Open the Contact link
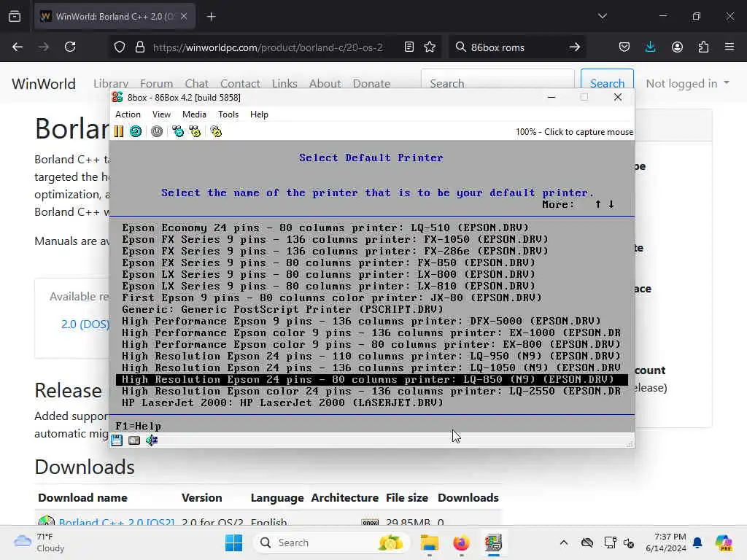Screen dimensions: 747x560 click(239, 83)
